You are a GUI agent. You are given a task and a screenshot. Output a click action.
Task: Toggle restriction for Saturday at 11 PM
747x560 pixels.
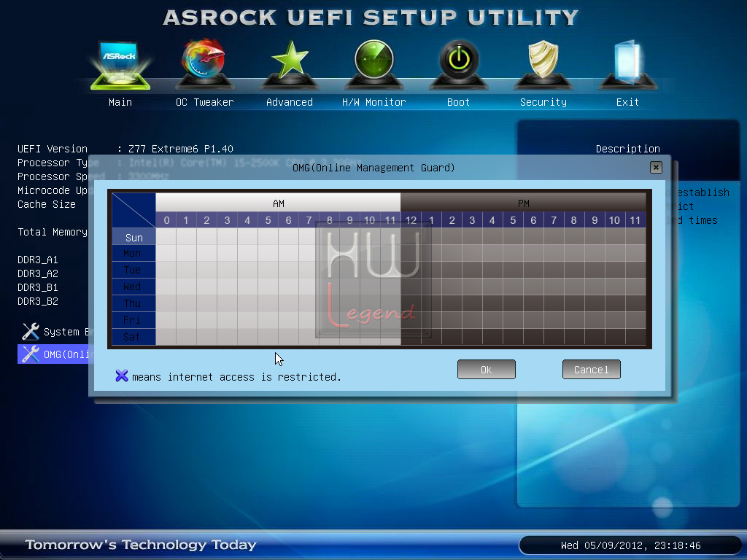(x=635, y=337)
